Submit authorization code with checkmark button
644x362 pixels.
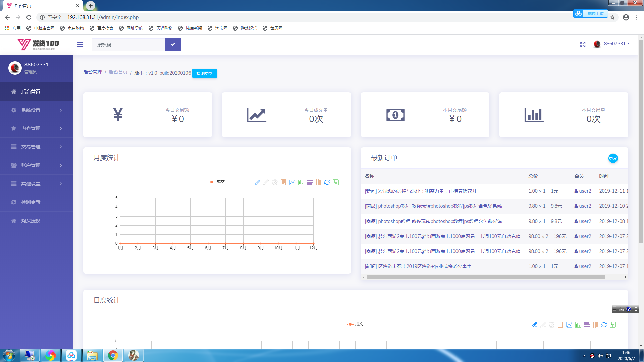click(x=173, y=45)
